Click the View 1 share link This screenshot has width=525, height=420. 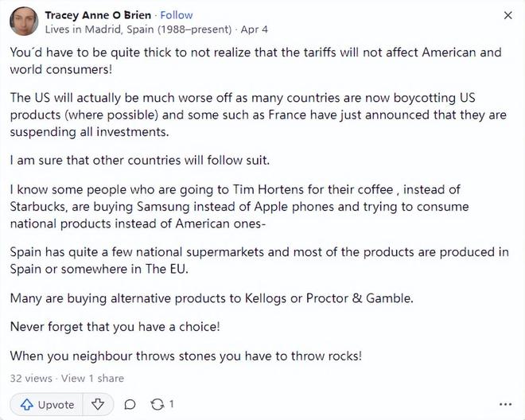(92, 379)
